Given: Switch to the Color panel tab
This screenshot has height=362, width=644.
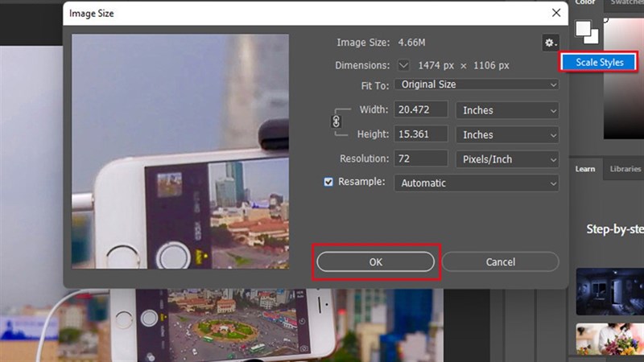Looking at the screenshot, I should click(x=585, y=3).
